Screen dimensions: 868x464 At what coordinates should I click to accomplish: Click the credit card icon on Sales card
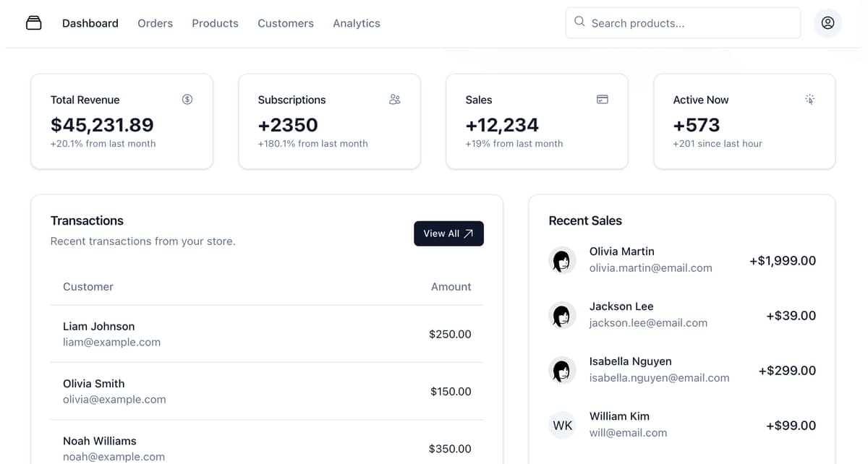coord(603,99)
